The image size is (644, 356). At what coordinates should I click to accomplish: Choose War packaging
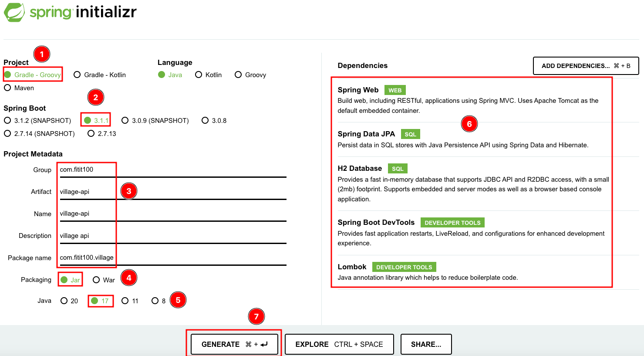click(104, 280)
